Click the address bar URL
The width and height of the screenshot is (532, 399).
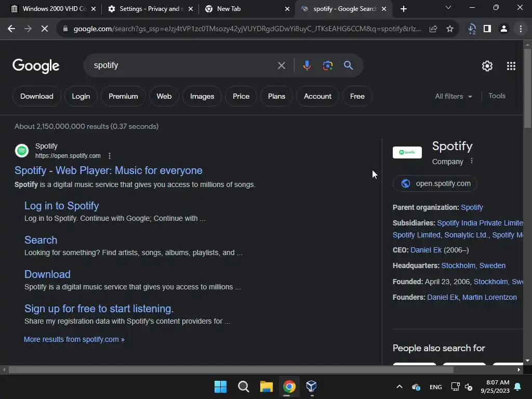click(247, 29)
